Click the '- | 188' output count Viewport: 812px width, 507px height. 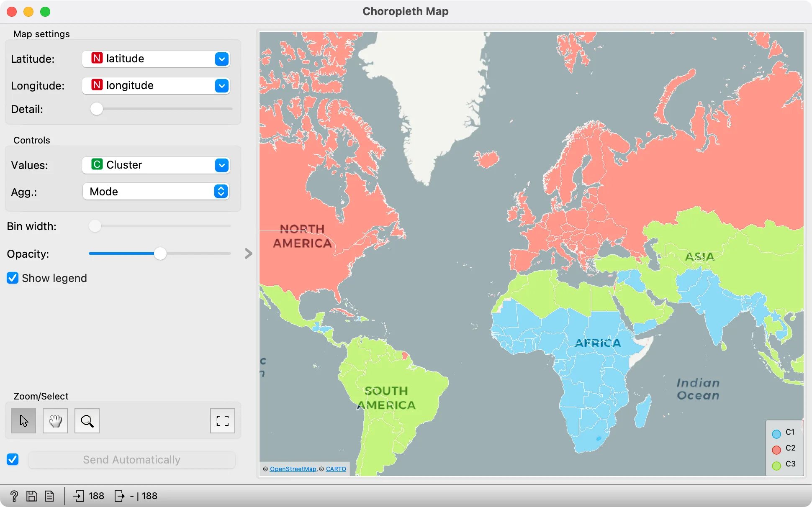pos(144,496)
